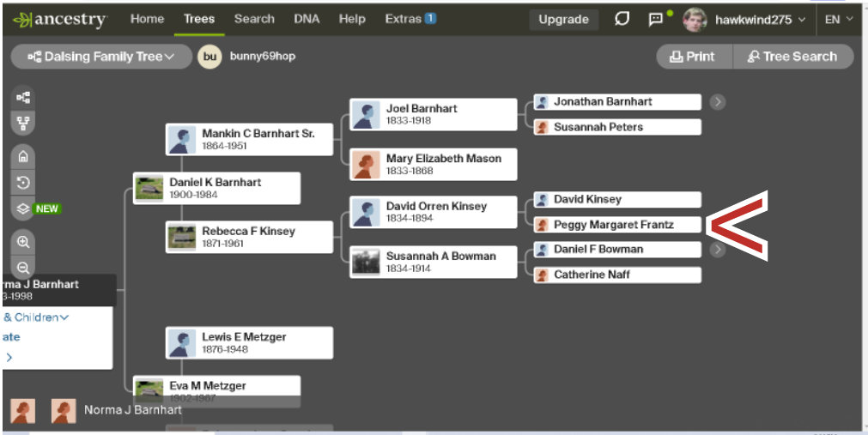Open the notifications icon with green dot
This screenshot has width=868, height=435.
tap(657, 19)
